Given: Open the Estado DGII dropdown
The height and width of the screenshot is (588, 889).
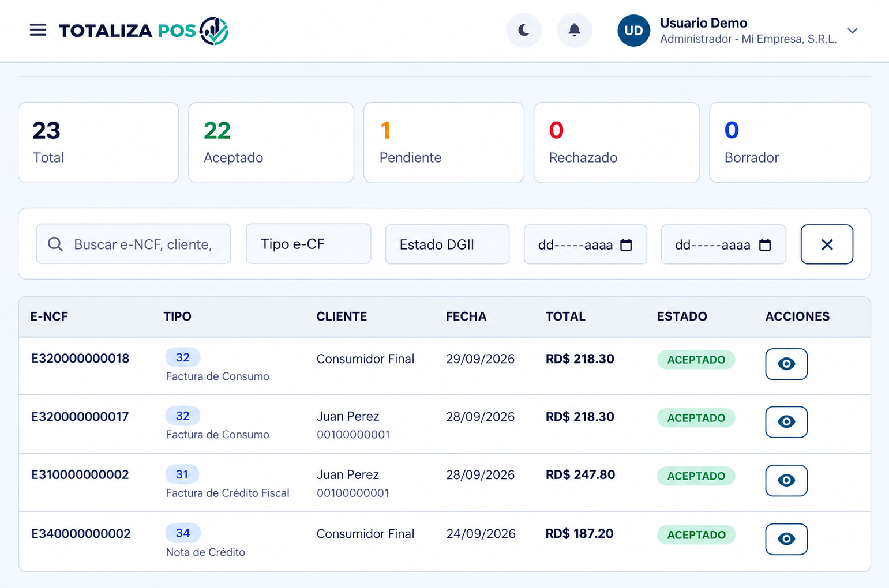Looking at the screenshot, I should 447,244.
